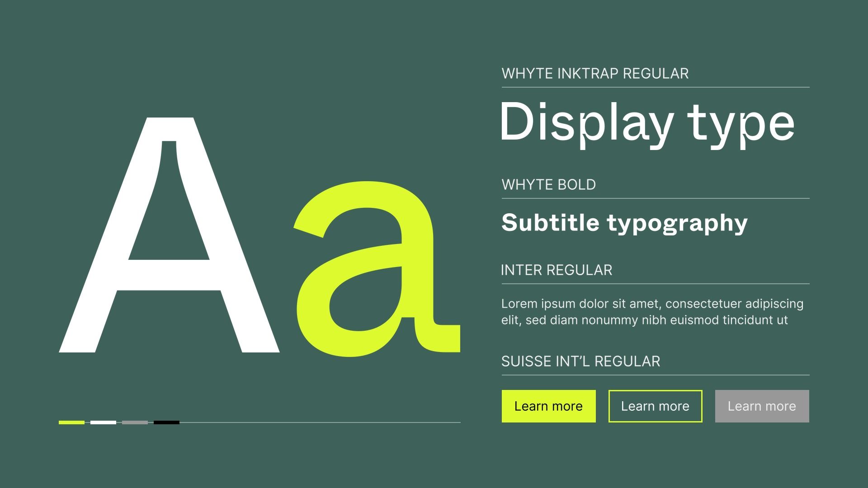Click the WHYTE INKTRAP REGULAR label
868x488 pixels.
pos(595,74)
